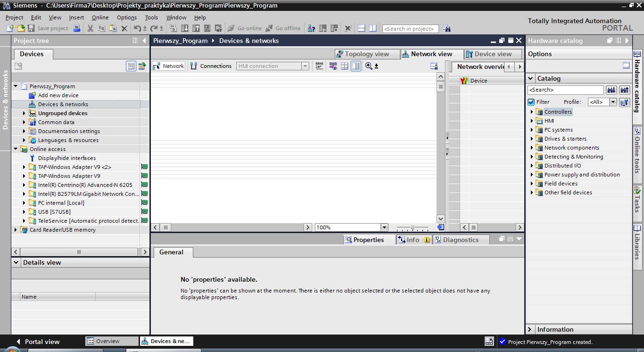The image size is (644, 352).
Task: Click the Save project toolbar icon
Action: 31,28
